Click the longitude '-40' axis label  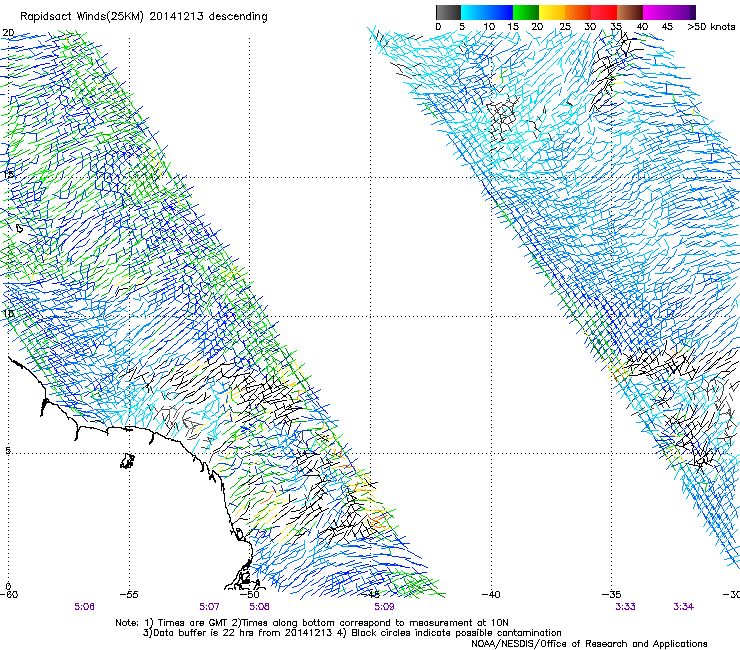(x=491, y=595)
